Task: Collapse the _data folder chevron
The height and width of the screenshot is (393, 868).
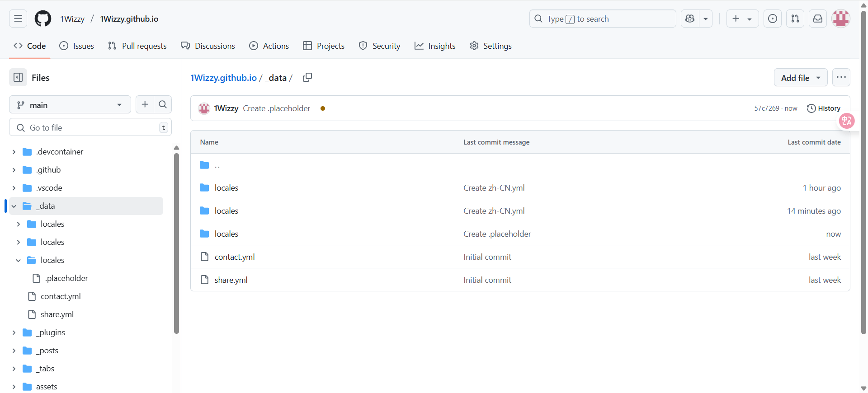Action: (14, 206)
